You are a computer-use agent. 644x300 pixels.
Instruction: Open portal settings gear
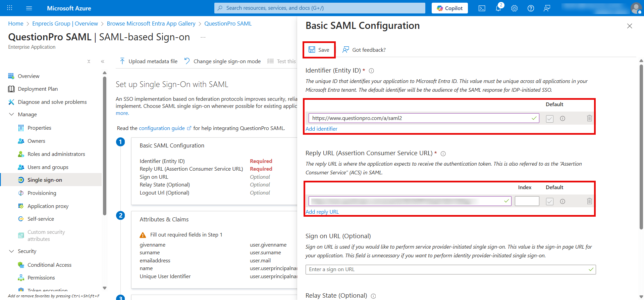click(515, 8)
